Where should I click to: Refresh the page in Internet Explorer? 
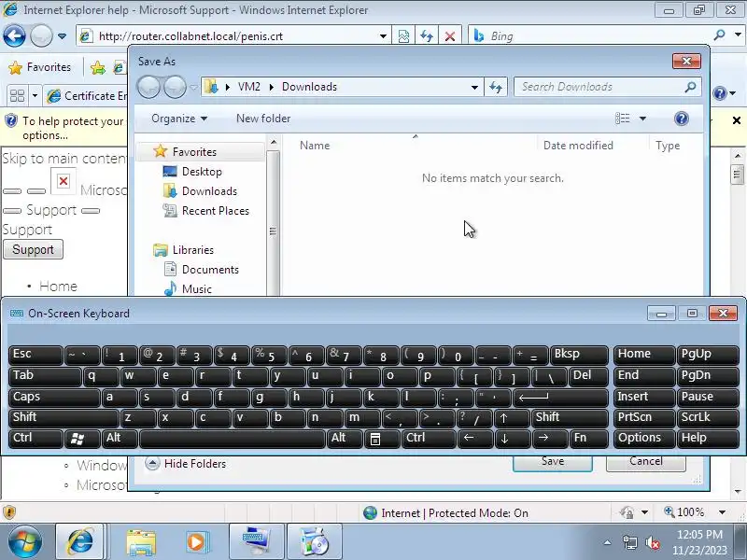click(427, 36)
